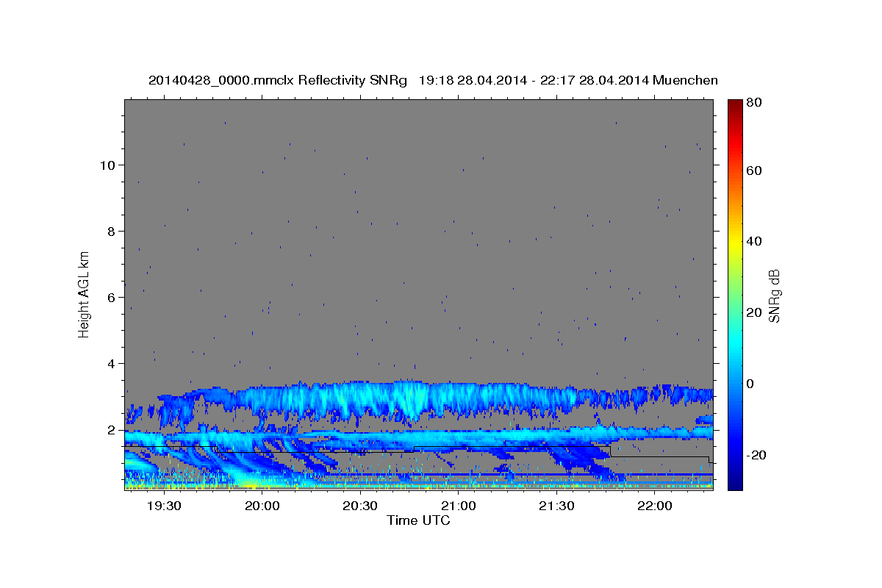Click the thin cloud band at 2 km around 21:00

point(458,437)
